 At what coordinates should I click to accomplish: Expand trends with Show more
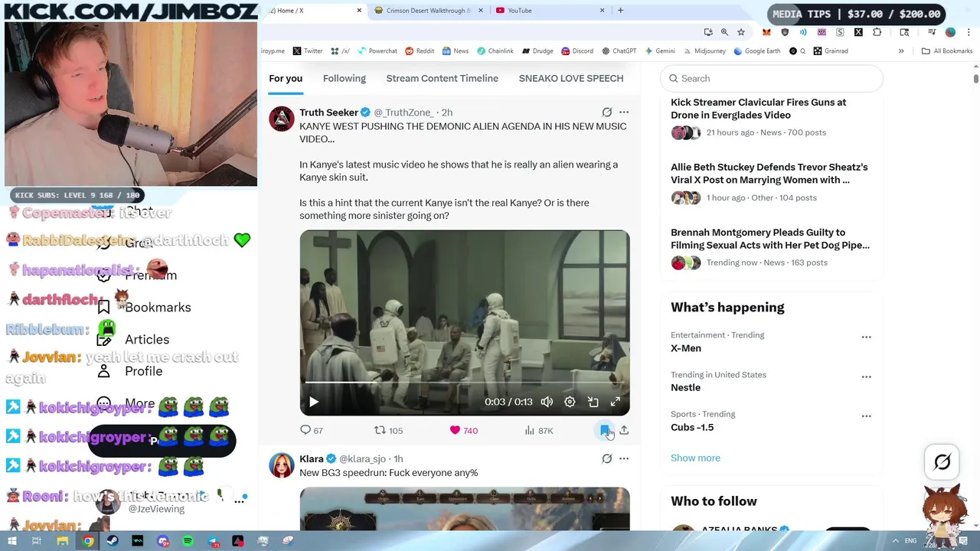(x=695, y=458)
